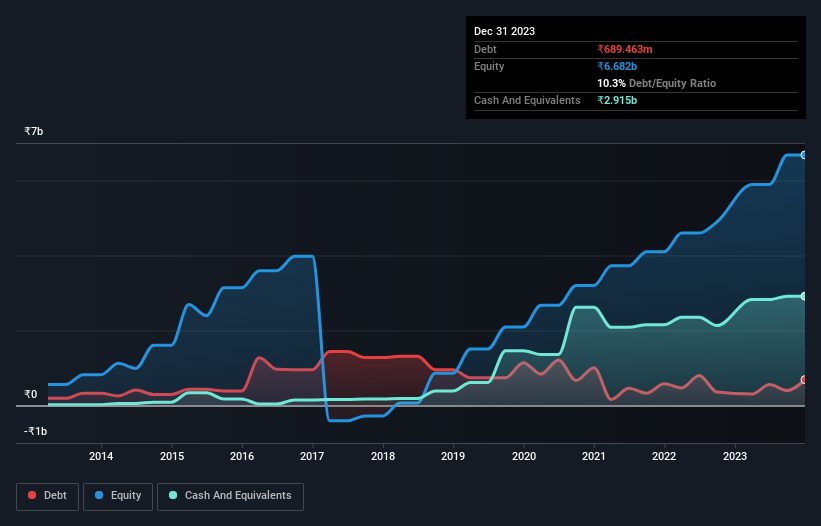Image resolution: width=821 pixels, height=526 pixels.
Task: Click the ₹2.915b cash value
Action: [x=617, y=100]
